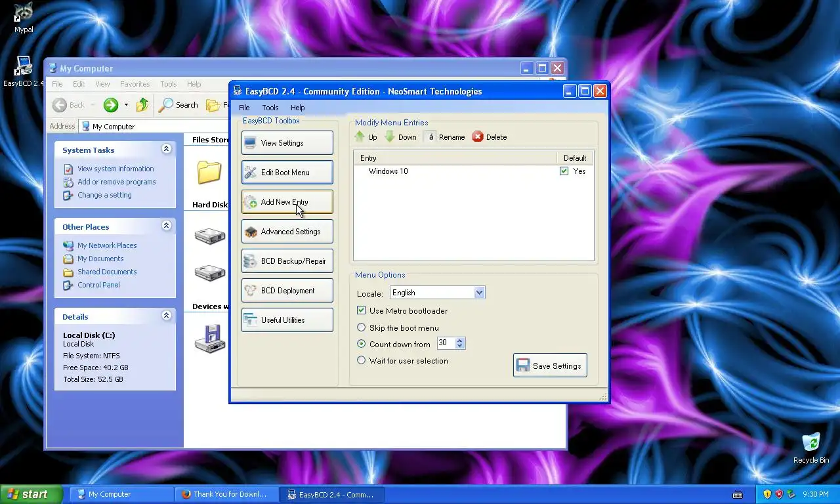Click the Up folder icon in My Computer
This screenshot has width=840, height=504.
[142, 105]
